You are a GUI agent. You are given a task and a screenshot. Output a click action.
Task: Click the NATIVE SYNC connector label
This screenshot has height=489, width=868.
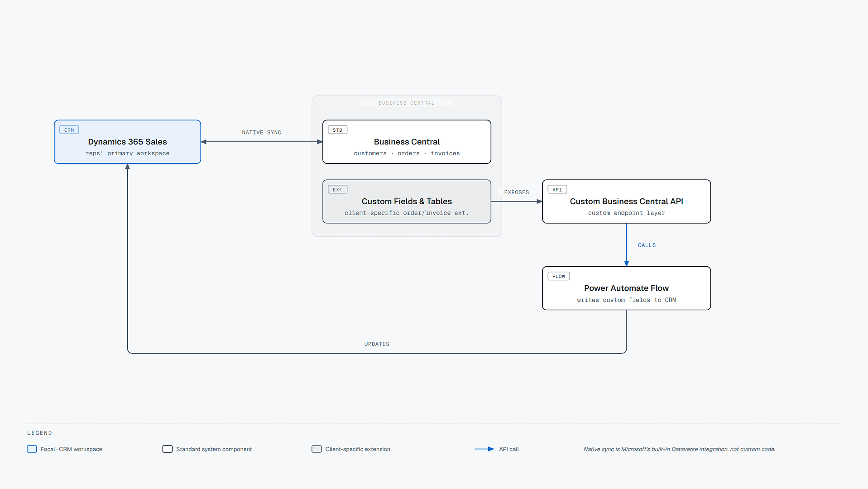(261, 132)
